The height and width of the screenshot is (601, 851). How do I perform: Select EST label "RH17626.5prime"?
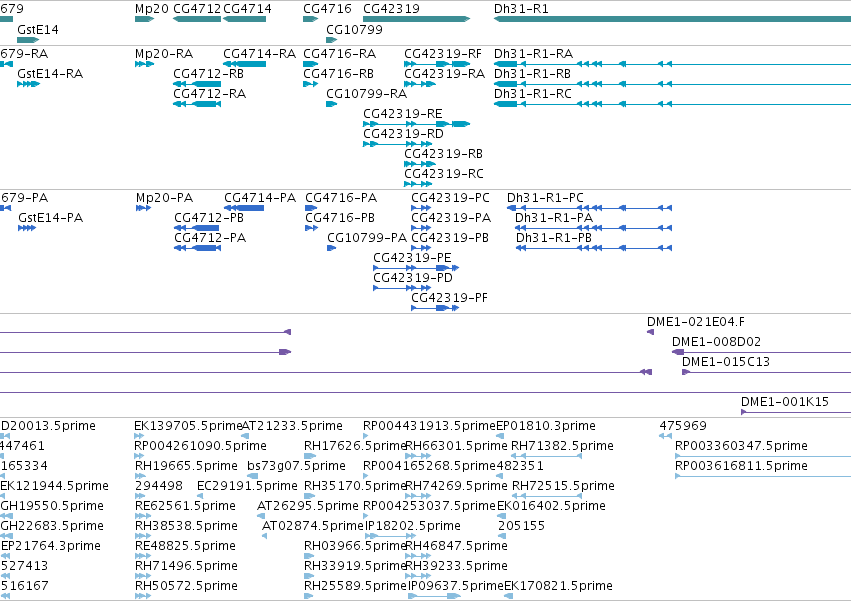coord(355,446)
